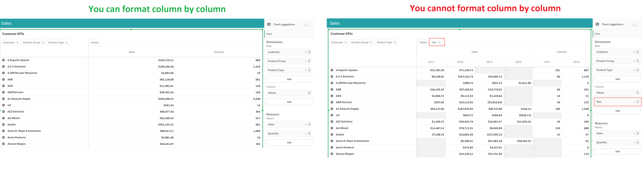Click the search icon on the Year field
The image size is (644, 169).
click(x=440, y=42)
